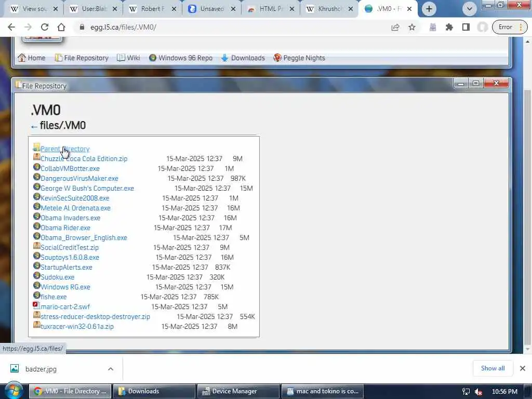532x399 pixels.
Task: Open the Parent Directory link
Action: click(65, 149)
